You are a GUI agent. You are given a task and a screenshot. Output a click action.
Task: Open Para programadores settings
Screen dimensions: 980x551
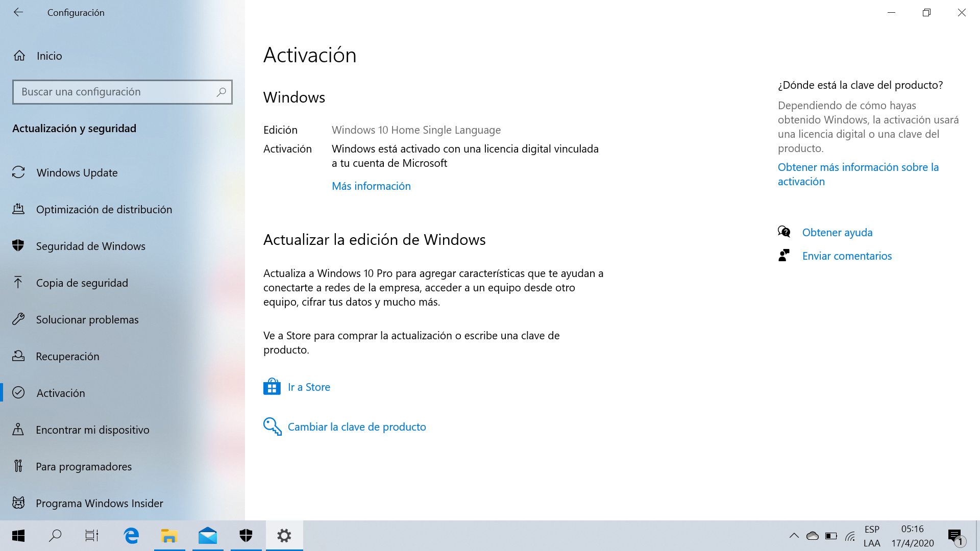pyautogui.click(x=84, y=466)
